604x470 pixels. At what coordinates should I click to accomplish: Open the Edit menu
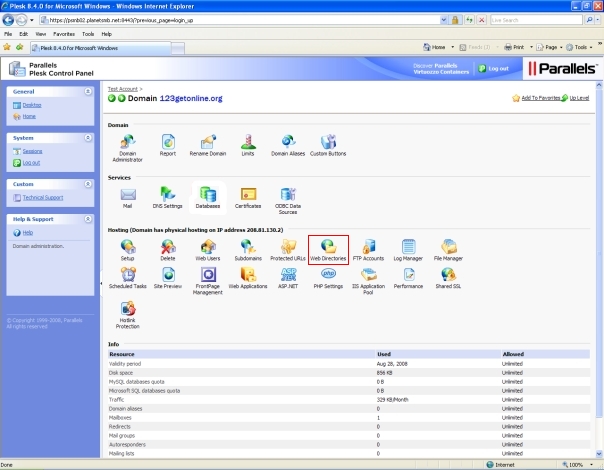(x=23, y=34)
